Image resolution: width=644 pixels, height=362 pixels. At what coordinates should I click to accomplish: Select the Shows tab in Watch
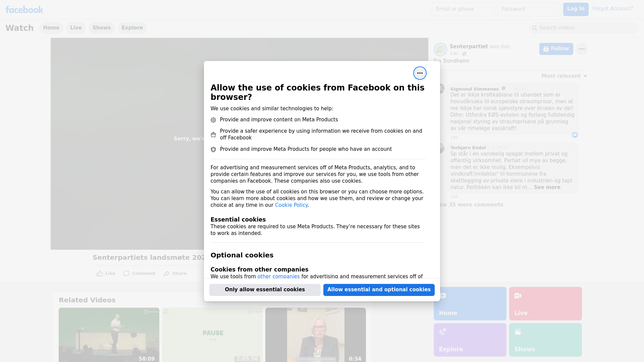pos(102,28)
